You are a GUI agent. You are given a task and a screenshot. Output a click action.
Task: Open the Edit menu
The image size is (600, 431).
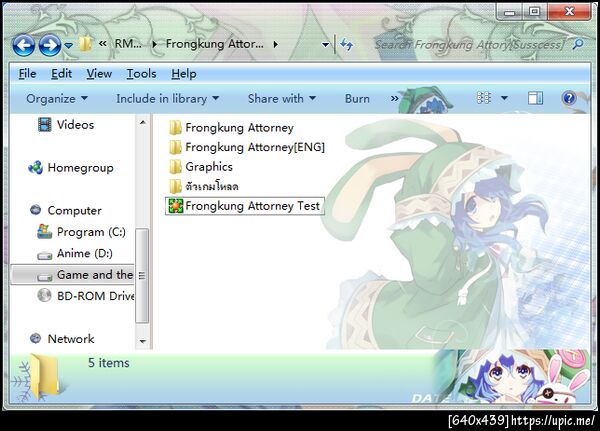click(61, 73)
